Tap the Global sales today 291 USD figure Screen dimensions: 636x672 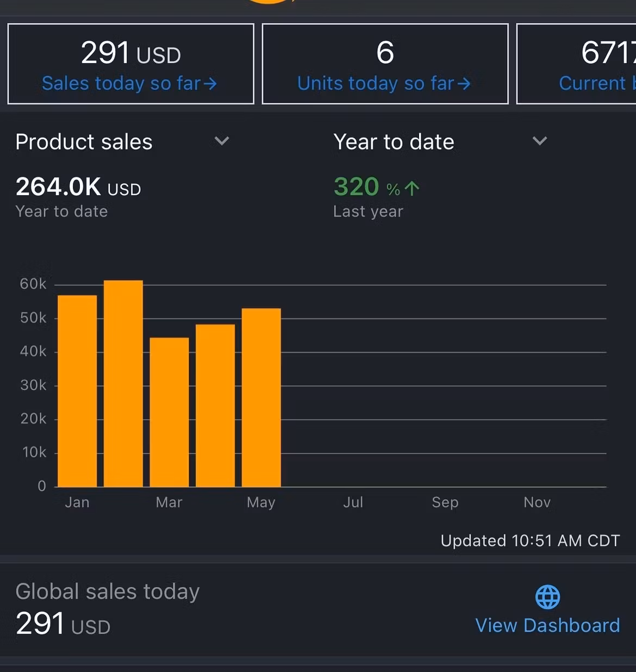pyautogui.click(x=63, y=624)
